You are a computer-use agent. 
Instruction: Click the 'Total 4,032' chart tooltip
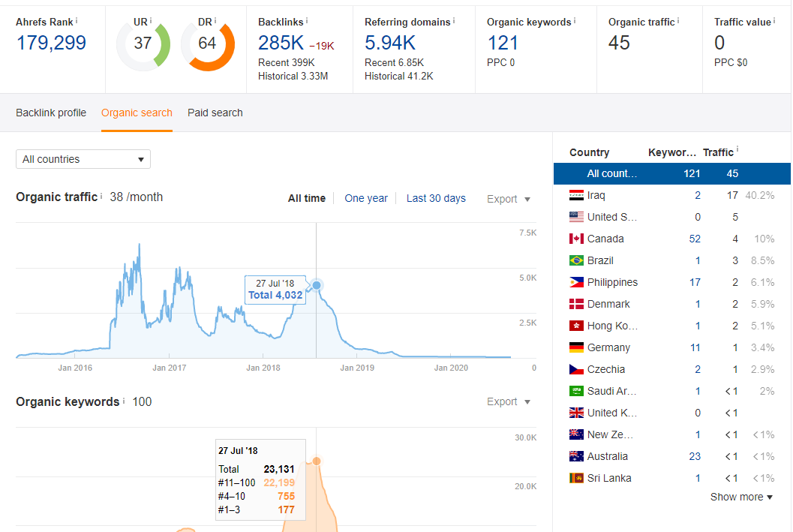coord(275,290)
